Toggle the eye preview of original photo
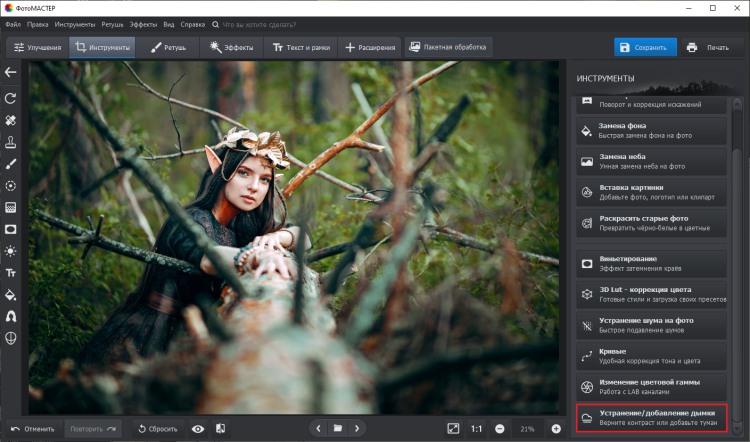Screen dimensions: 750x442 click(198, 428)
